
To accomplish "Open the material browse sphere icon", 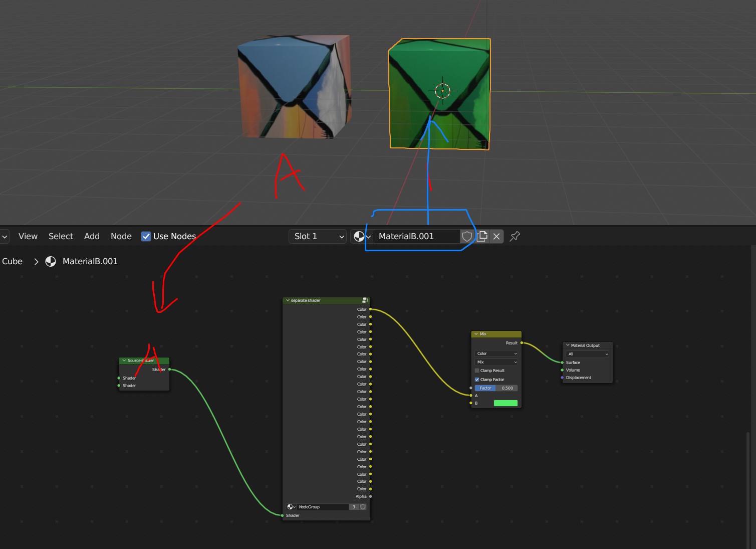I will pos(362,236).
